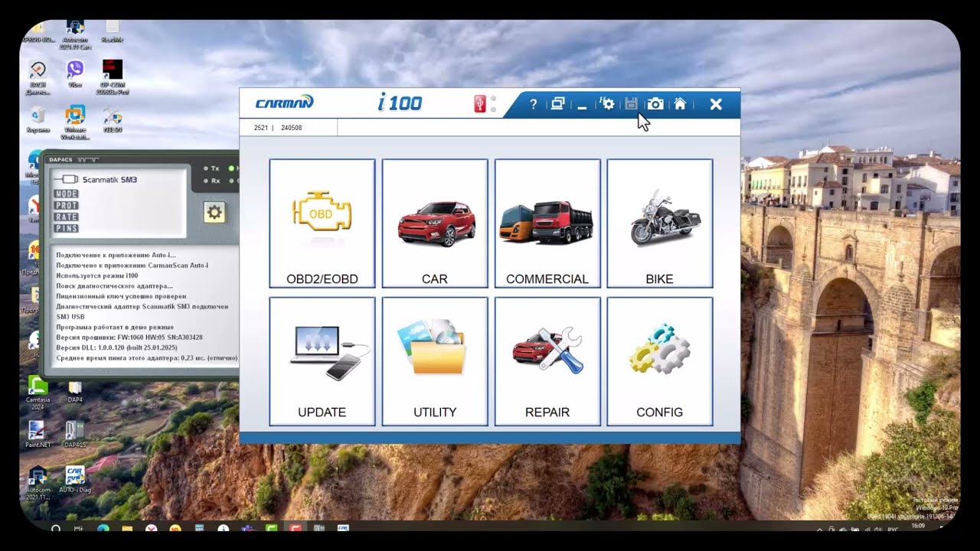The width and height of the screenshot is (980, 551).
Task: Open the DAP4 folder on the desktop
Action: (75, 392)
